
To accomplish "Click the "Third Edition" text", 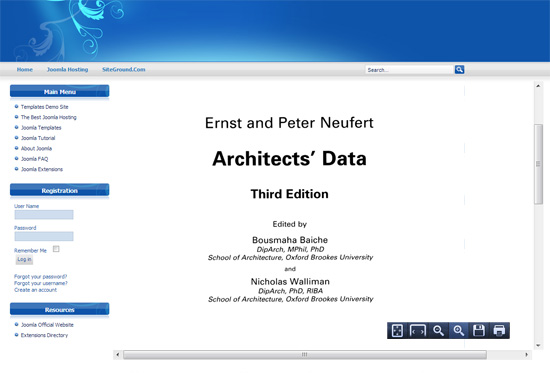I will (x=289, y=194).
